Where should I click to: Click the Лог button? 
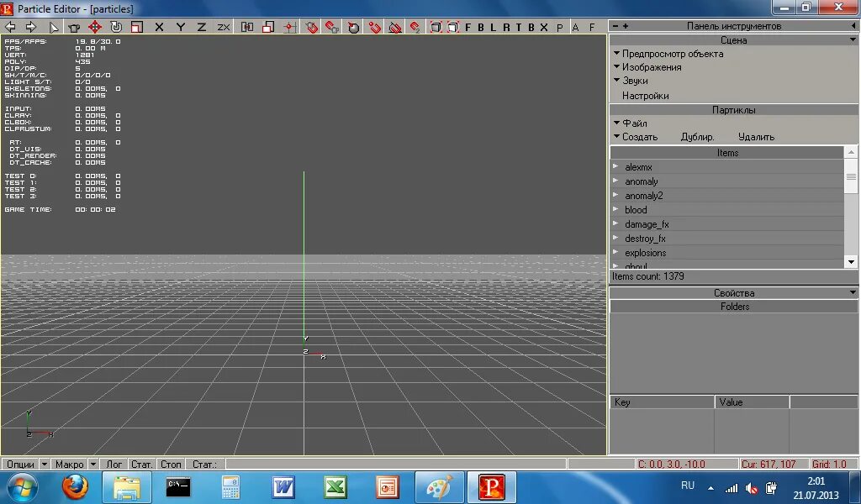114,464
